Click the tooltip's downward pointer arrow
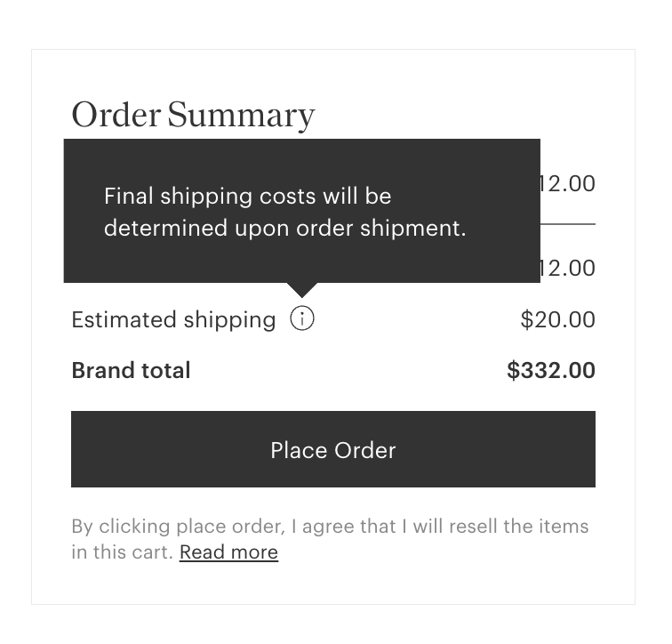 [x=302, y=290]
